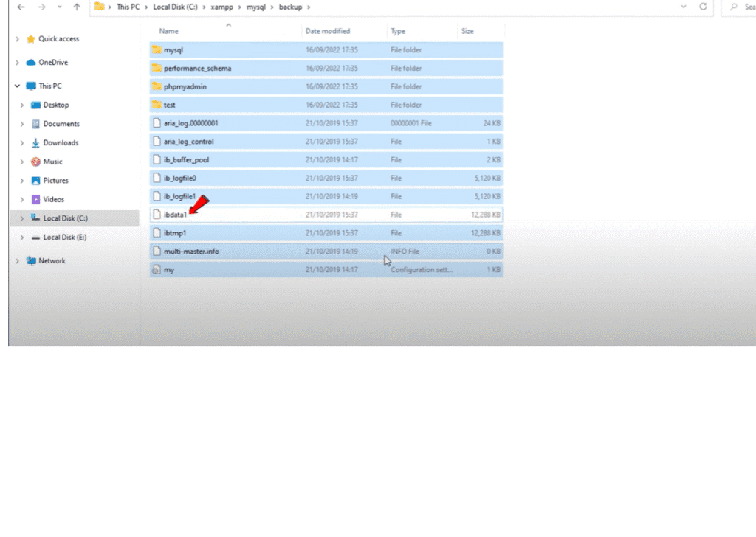Select 'Local Disk (C:)' in the address path
Viewport: 756px width, 537px height.
pyautogui.click(x=175, y=7)
